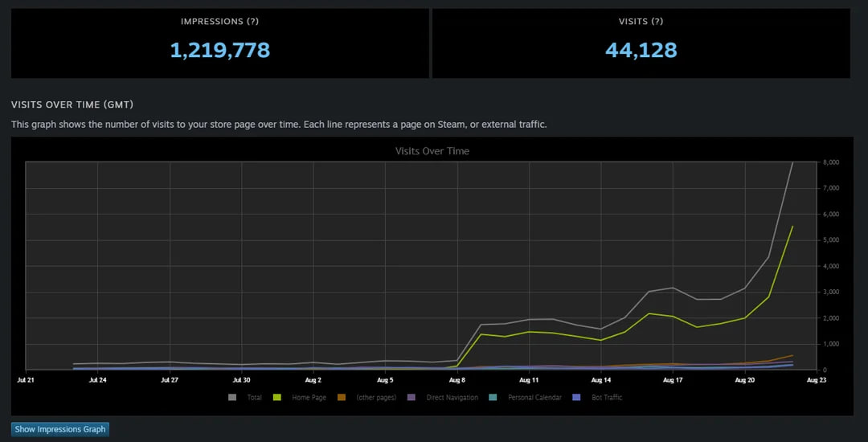This screenshot has height=442, width=868.
Task: Click the Jul 21 x-axis label
Action: click(26, 380)
